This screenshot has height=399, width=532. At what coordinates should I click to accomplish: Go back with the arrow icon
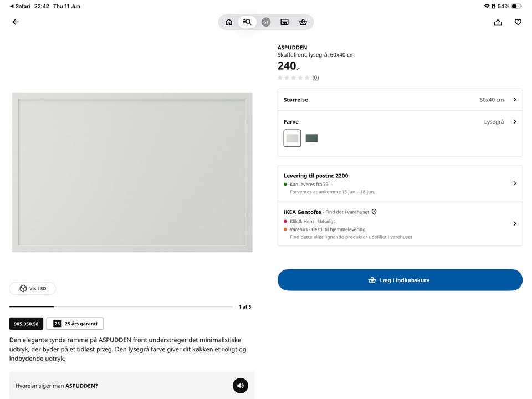(x=16, y=22)
